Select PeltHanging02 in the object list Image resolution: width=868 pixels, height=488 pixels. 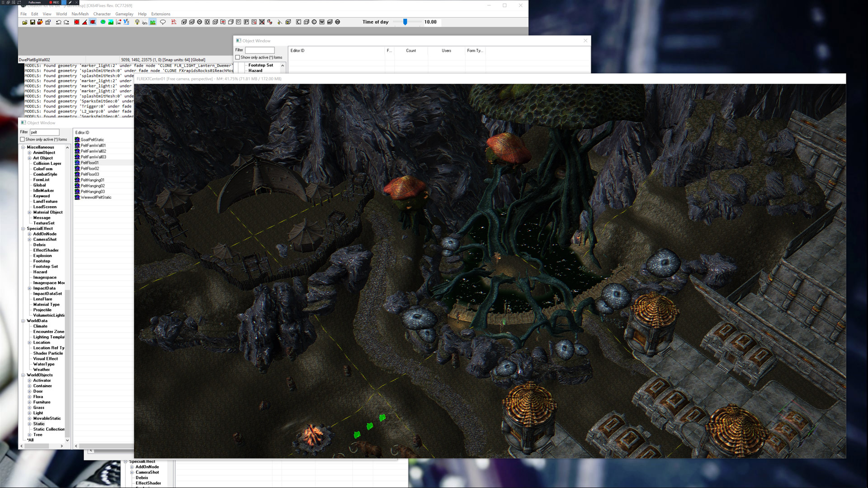tap(93, 186)
